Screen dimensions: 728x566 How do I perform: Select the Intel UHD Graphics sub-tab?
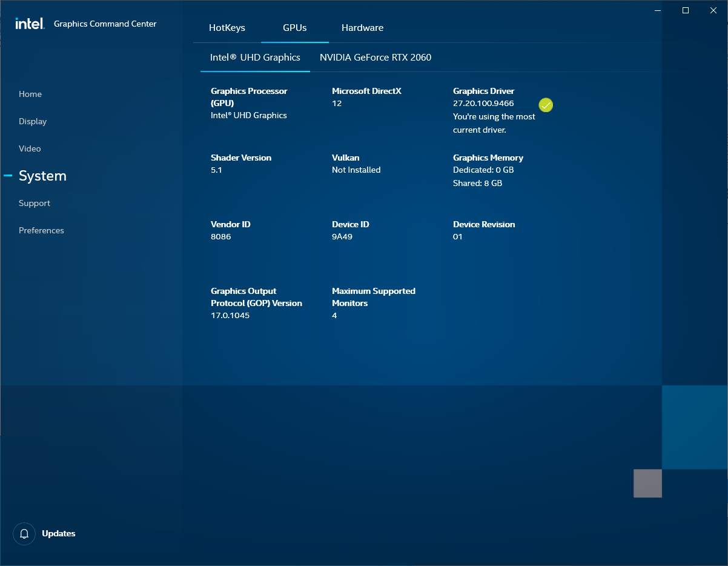tap(255, 58)
